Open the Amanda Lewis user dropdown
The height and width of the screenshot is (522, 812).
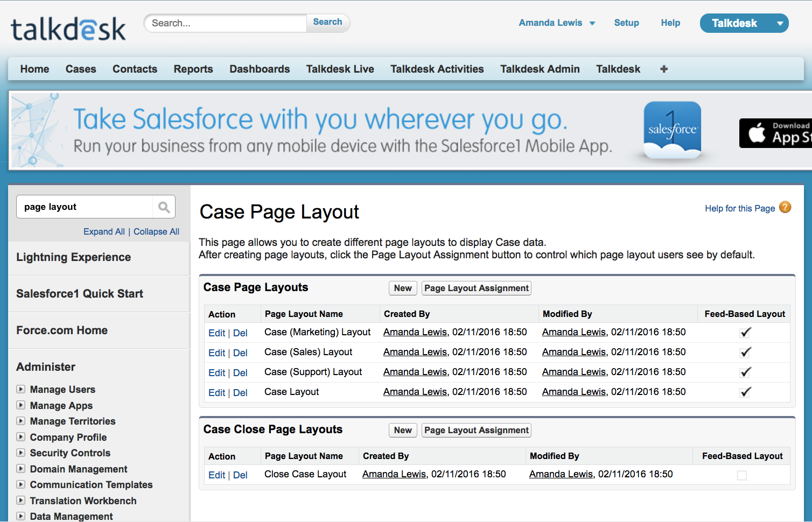(557, 23)
